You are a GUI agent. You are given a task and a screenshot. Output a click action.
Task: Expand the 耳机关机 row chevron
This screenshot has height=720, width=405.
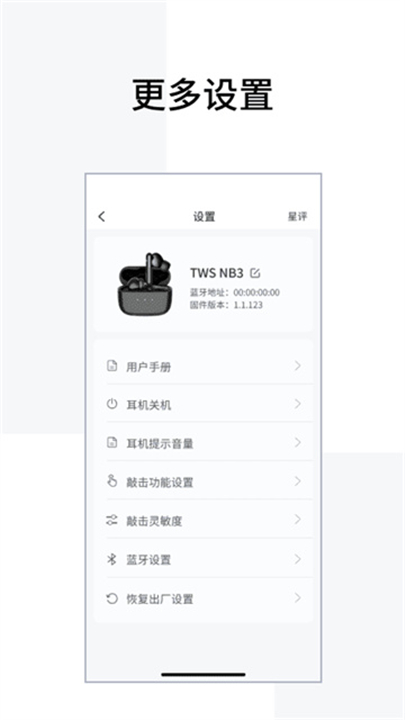tap(298, 404)
